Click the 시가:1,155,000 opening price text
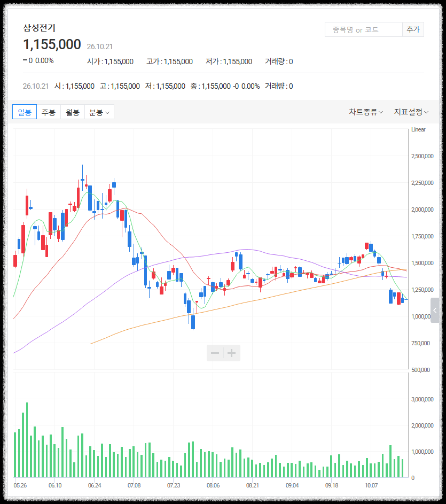The image size is (446, 504). [x=110, y=61]
